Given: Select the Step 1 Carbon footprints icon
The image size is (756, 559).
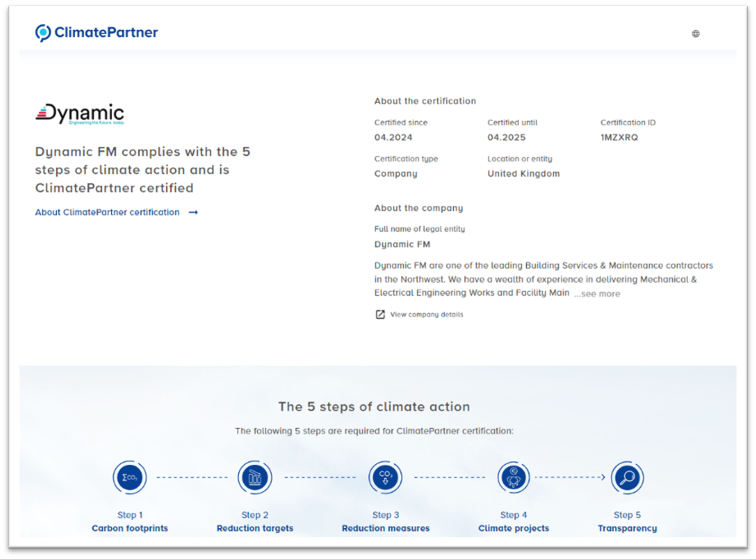Looking at the screenshot, I should pyautogui.click(x=130, y=477).
